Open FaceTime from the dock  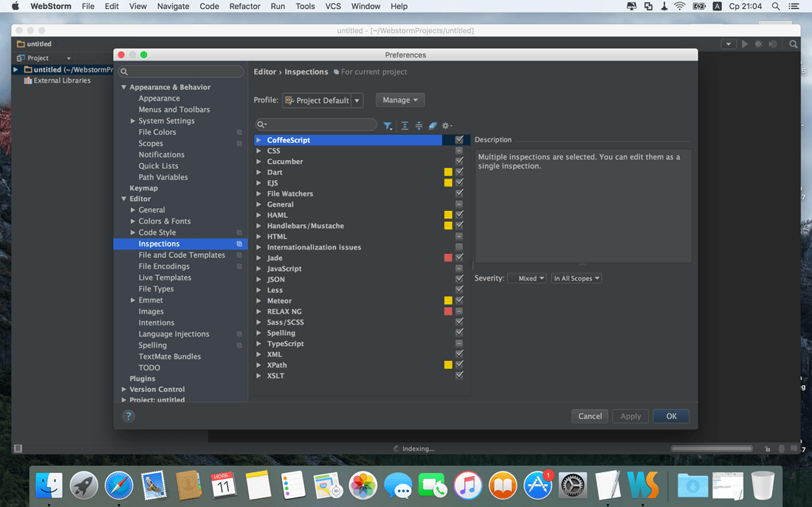coord(433,486)
